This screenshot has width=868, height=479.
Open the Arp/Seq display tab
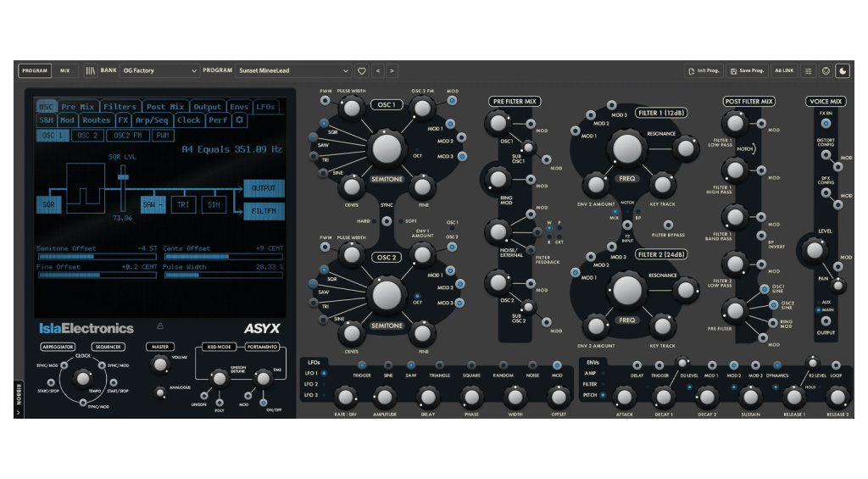point(152,120)
